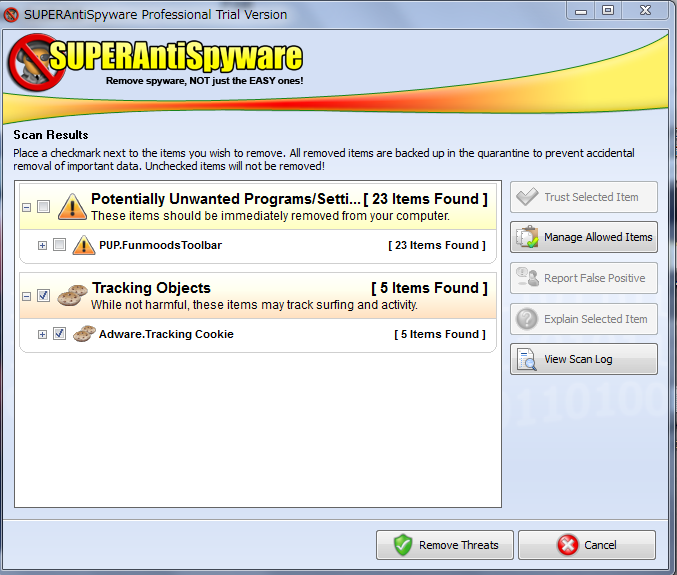Select the PUP.FunmoodsToolbar item label

coord(160,245)
